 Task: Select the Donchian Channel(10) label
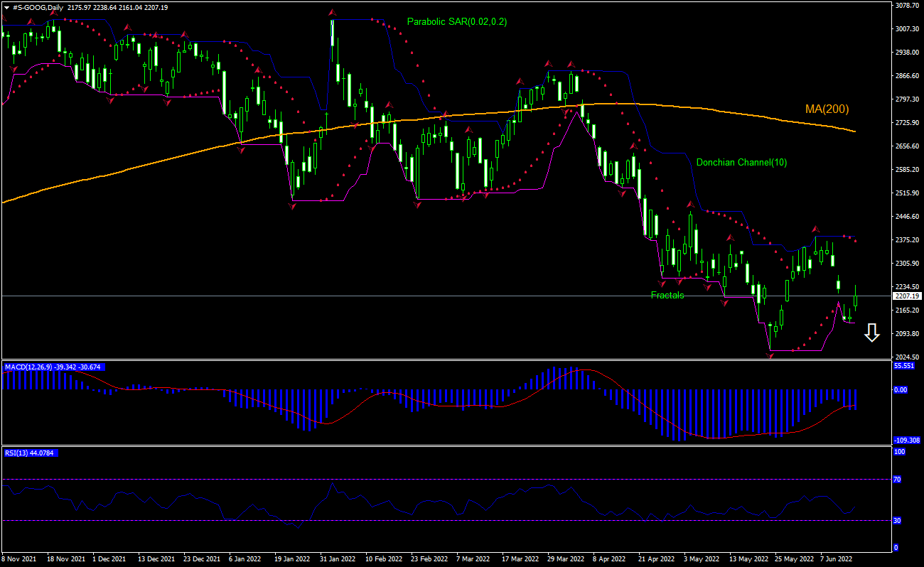pyautogui.click(x=741, y=162)
